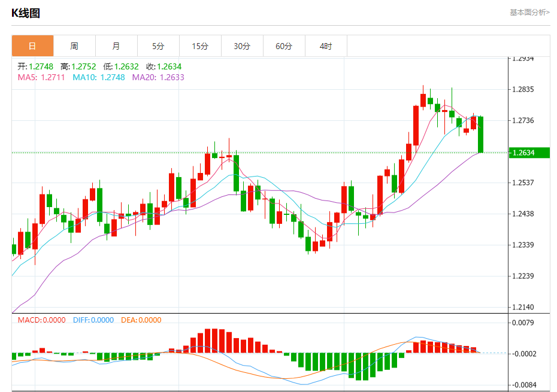The image size is (557, 392).
Task: Click the 1.2239 price axis label
Action: [523, 276]
